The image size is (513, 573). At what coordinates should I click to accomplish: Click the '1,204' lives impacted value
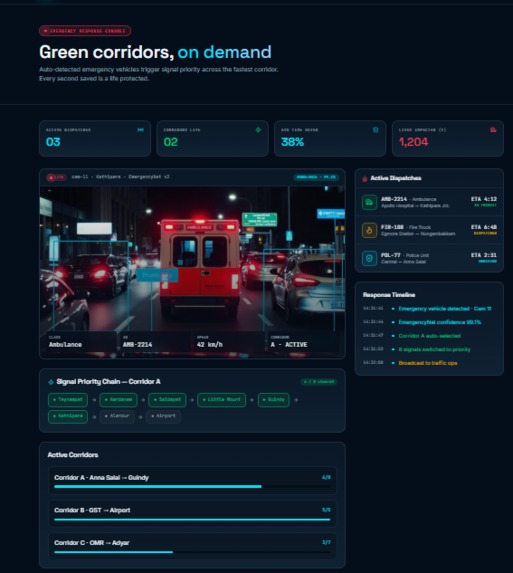413,142
